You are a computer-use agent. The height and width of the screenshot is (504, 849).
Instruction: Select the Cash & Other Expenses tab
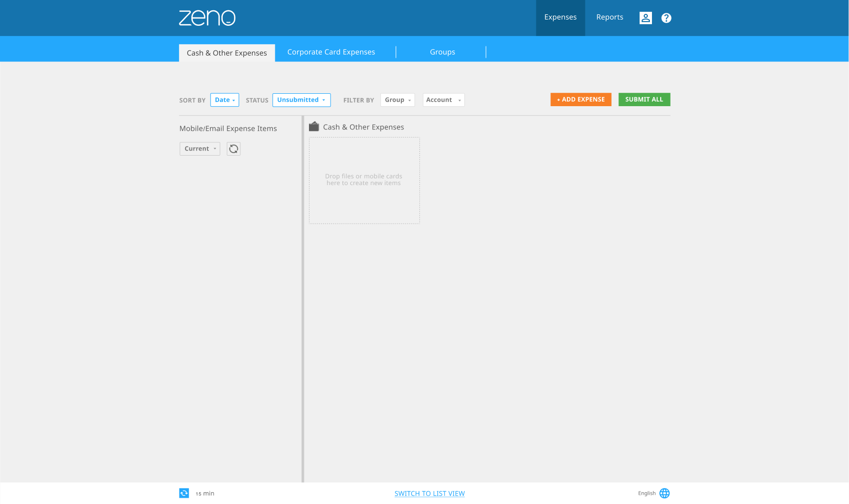click(x=226, y=53)
